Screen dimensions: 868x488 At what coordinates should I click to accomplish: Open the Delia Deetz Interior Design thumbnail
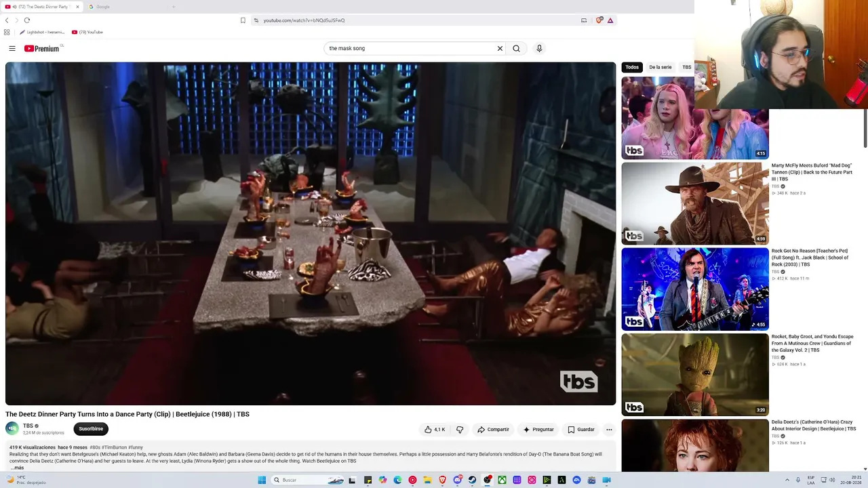pyautogui.click(x=695, y=445)
